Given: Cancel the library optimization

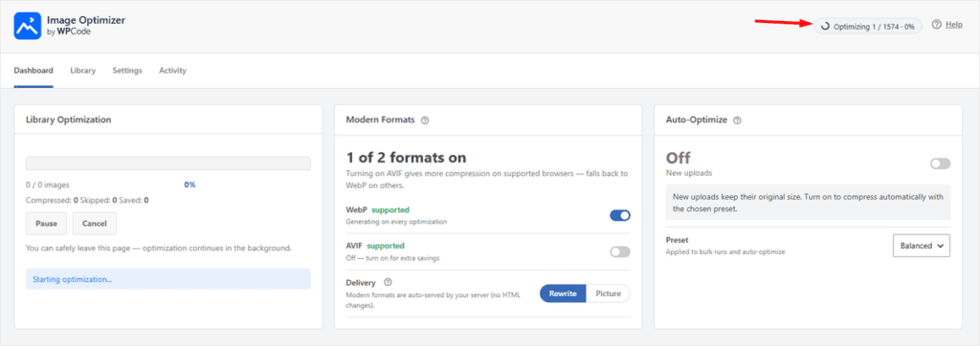Looking at the screenshot, I should 95,223.
